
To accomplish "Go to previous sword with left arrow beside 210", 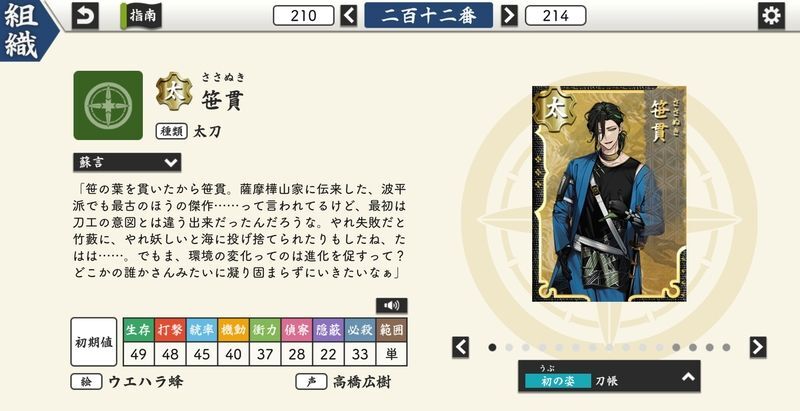I will [x=349, y=16].
